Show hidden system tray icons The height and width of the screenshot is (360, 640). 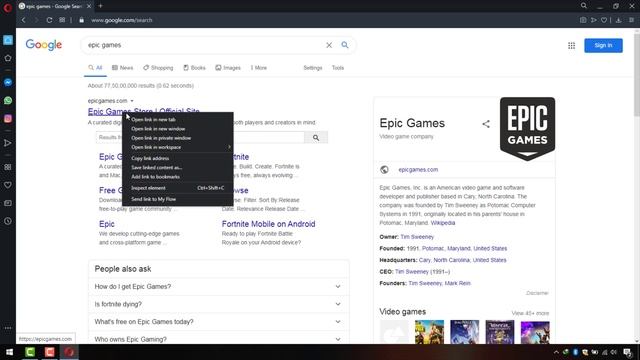(x=556, y=352)
